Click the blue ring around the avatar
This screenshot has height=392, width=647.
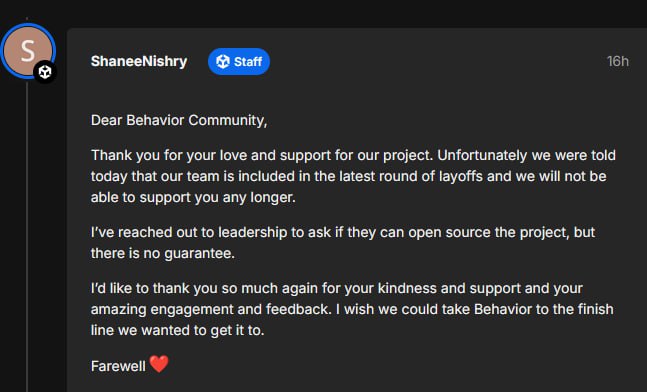(x=28, y=25)
